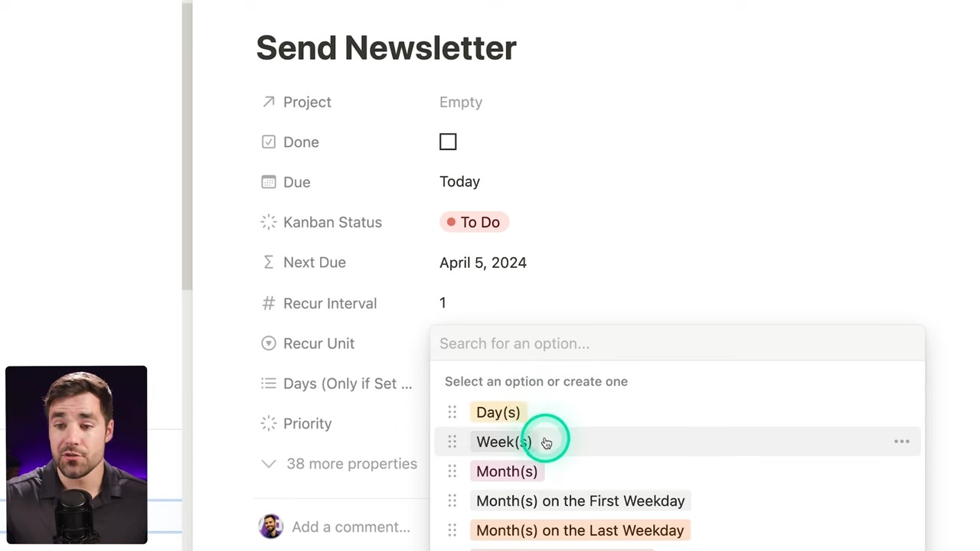
Task: Click the Project relation arrow icon
Action: click(268, 102)
